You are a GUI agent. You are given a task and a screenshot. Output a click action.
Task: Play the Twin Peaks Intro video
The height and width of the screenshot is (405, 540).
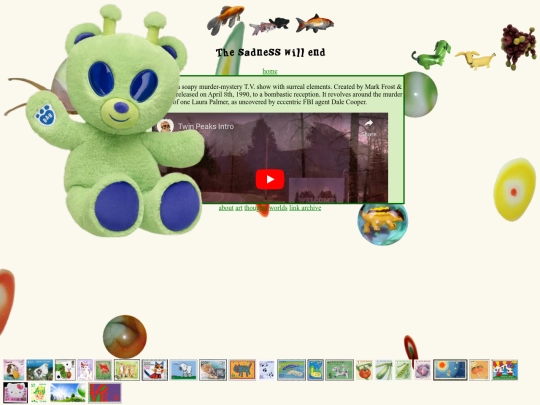[x=270, y=179]
